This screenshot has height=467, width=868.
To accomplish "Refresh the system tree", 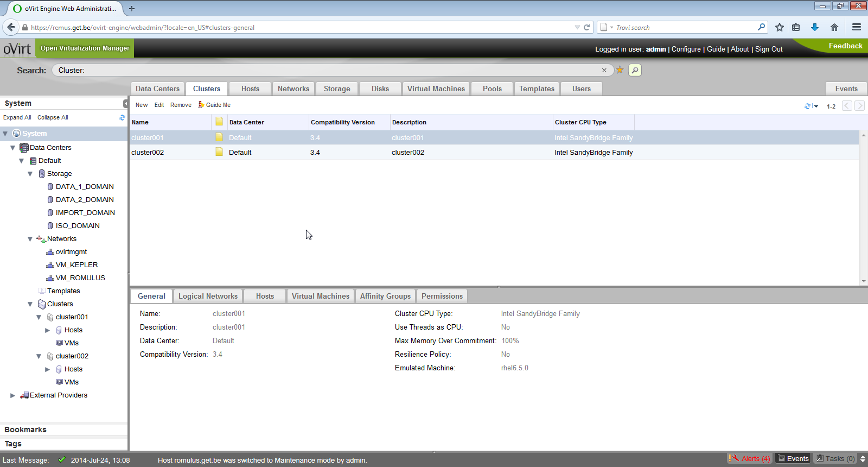I will point(122,117).
